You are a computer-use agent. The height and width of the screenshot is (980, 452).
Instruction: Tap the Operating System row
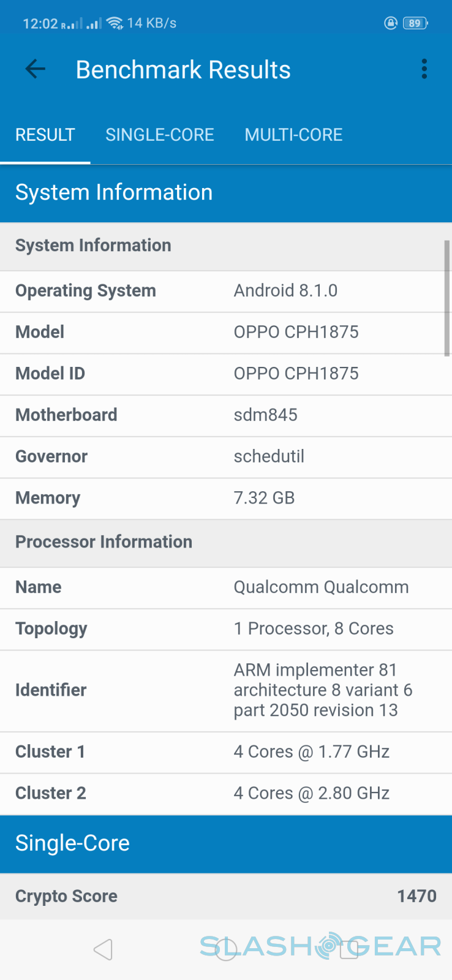click(x=225, y=291)
